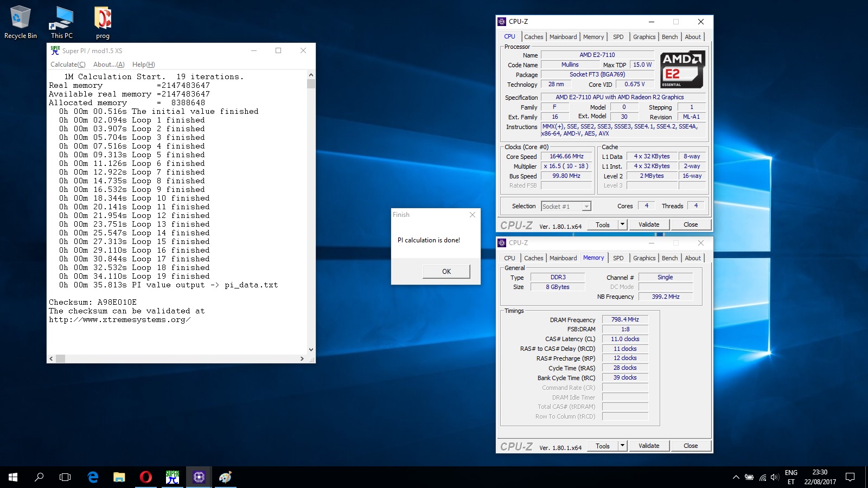
Task: Click the lower CPU-Z Memory window title icon
Action: [502, 243]
